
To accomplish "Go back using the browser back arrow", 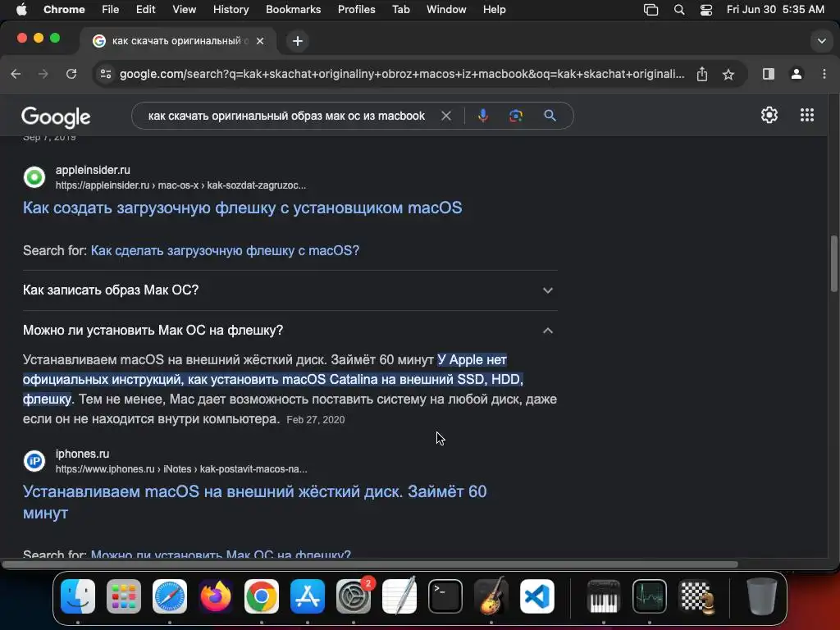I will tap(16, 74).
